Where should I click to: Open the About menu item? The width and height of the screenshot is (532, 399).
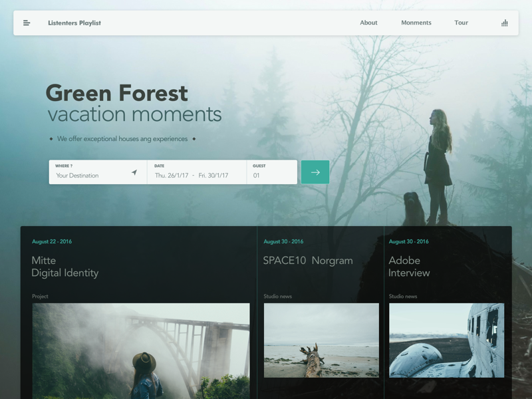[x=368, y=23]
